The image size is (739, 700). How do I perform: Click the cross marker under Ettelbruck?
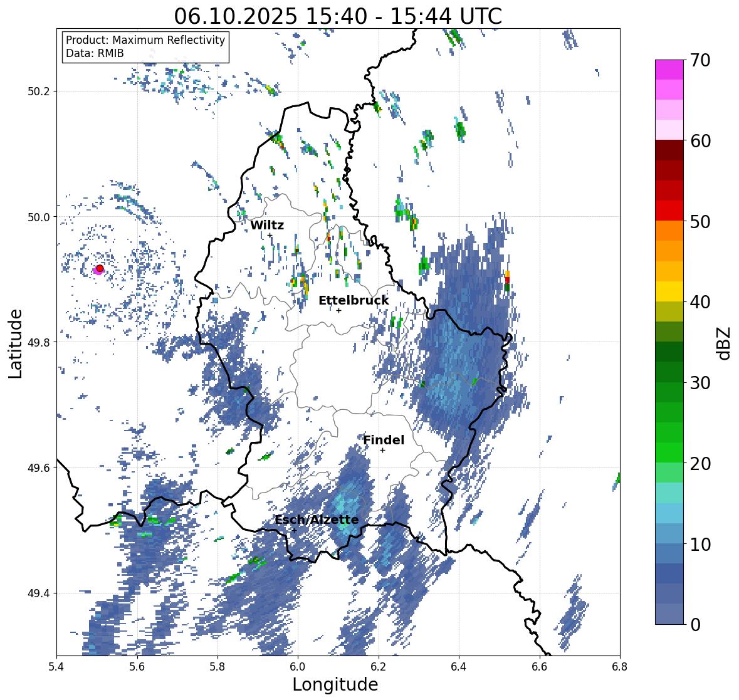339,310
